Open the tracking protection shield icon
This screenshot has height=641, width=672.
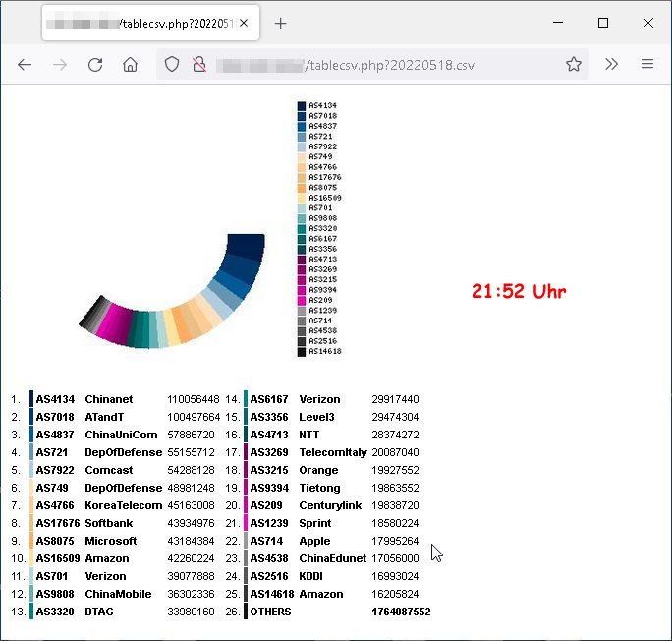point(172,65)
